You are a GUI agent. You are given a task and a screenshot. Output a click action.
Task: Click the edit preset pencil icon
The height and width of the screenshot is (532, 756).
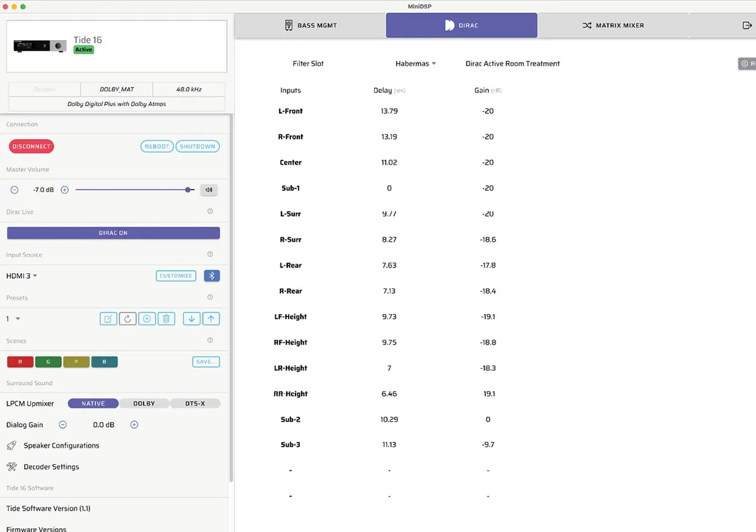pyautogui.click(x=108, y=319)
